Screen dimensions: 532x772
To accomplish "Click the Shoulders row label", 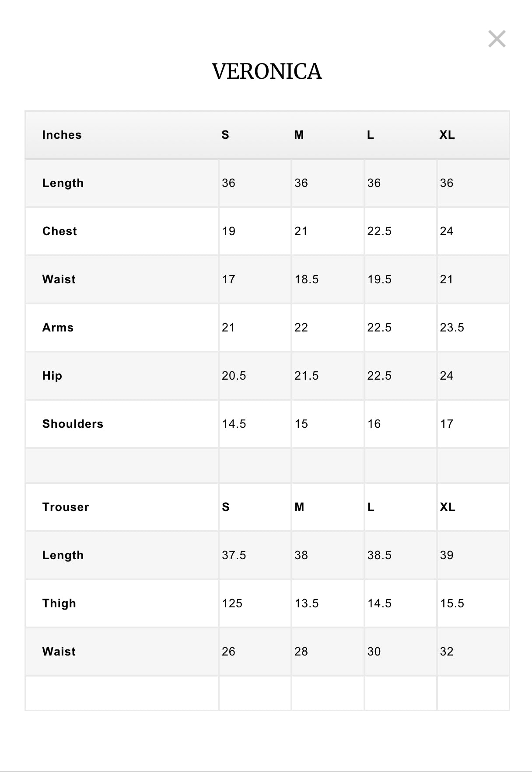I will tap(73, 424).
